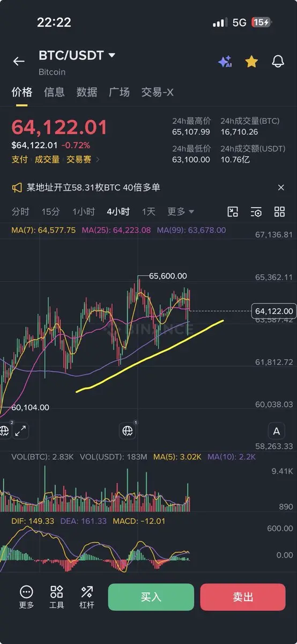
Task: Open the megaphone announcement icon
Action: click(x=17, y=187)
